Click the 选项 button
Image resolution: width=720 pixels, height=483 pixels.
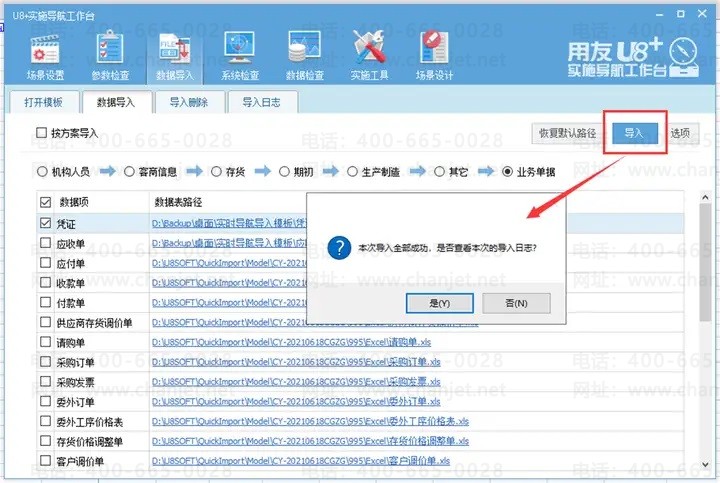tap(680, 133)
